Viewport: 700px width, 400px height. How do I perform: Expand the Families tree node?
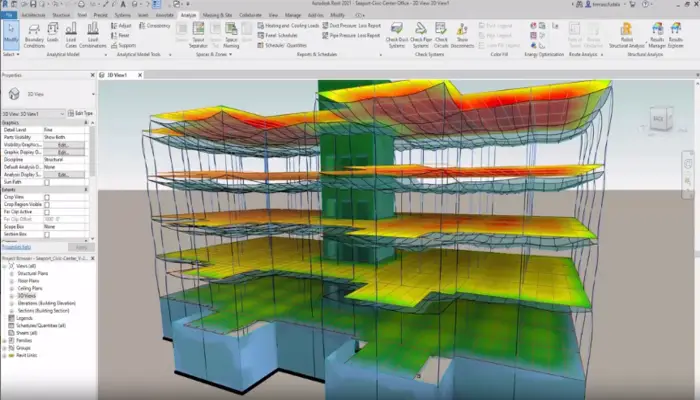coord(4,339)
